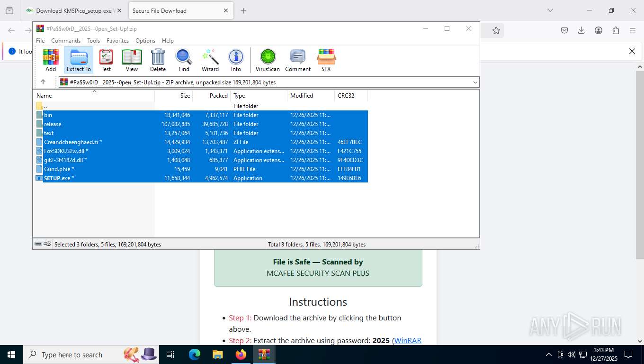Click the Delete trash icon

pyautogui.click(x=158, y=60)
